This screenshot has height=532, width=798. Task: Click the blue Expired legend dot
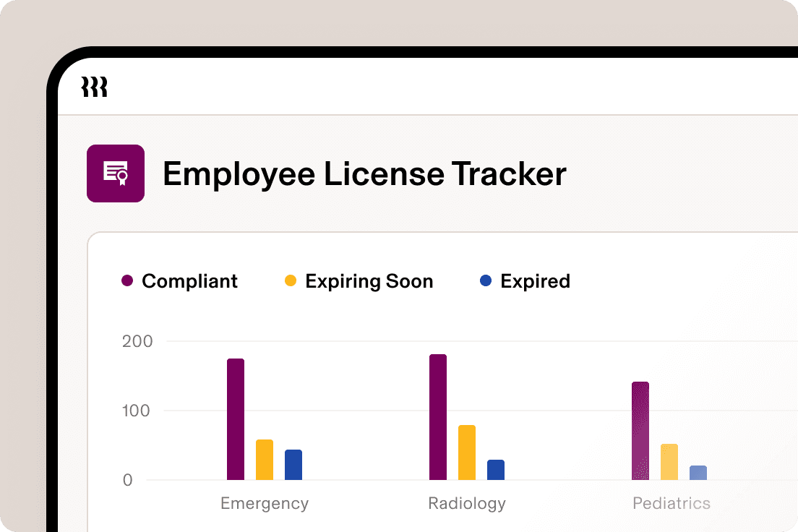pos(486,280)
